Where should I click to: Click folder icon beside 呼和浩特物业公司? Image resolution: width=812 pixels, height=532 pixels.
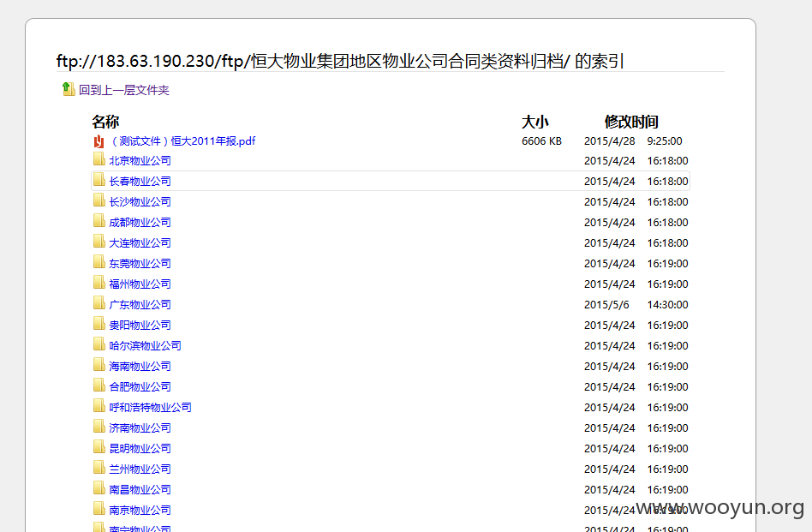(99, 405)
